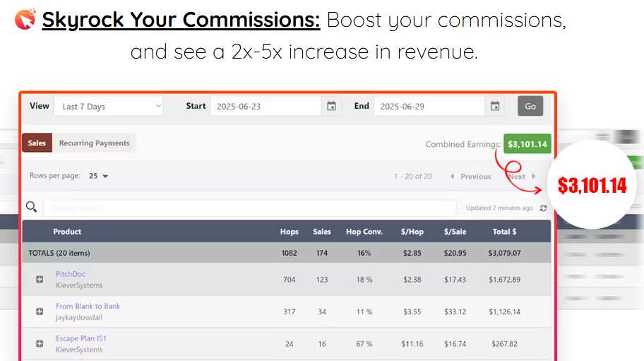Expand the PitchDoc row plus icon
The height and width of the screenshot is (361, 644).
click(x=40, y=280)
